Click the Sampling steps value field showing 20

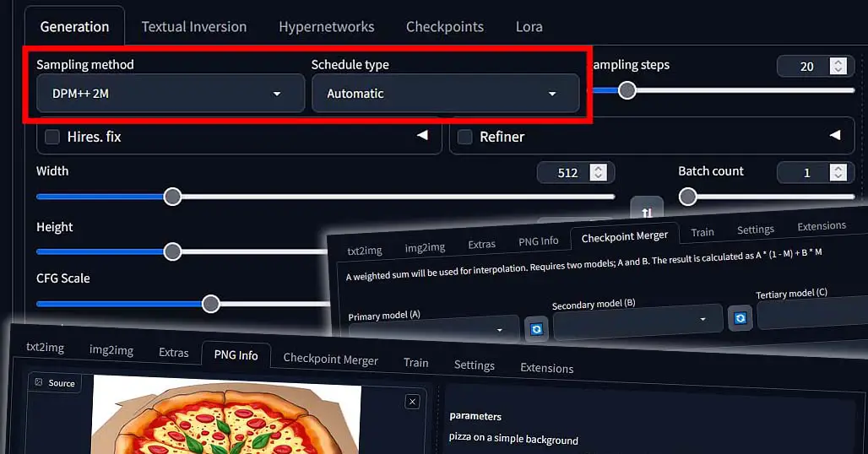pos(806,67)
